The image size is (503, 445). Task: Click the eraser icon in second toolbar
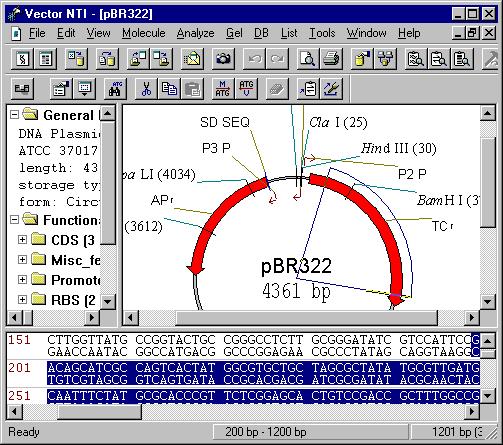point(277,89)
